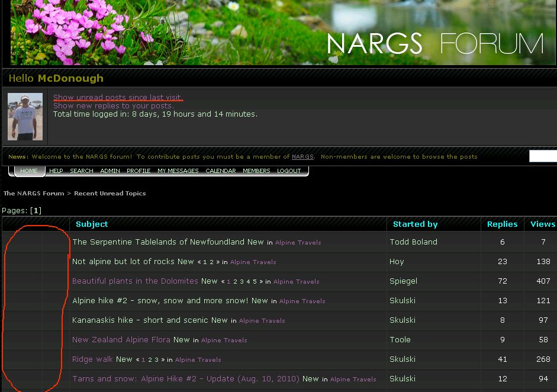This screenshot has height=392, width=557.
Task: Open the MEMBERS menu item
Action: tap(256, 171)
